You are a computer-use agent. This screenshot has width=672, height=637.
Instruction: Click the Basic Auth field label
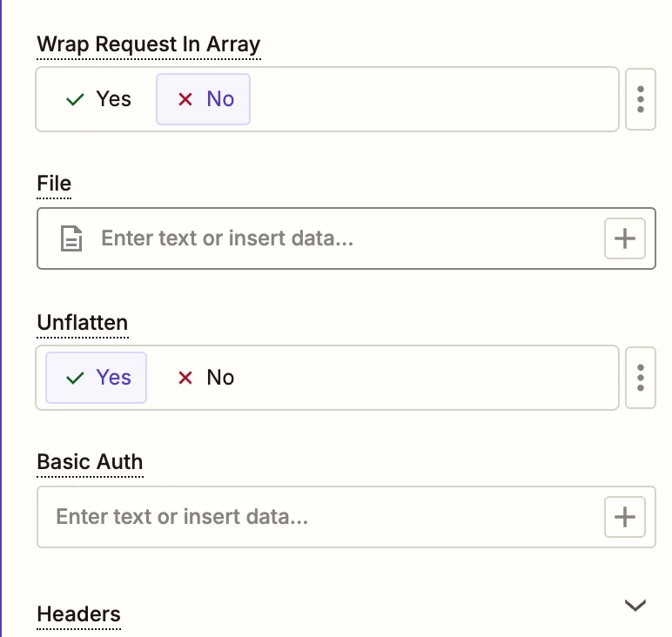[90, 462]
